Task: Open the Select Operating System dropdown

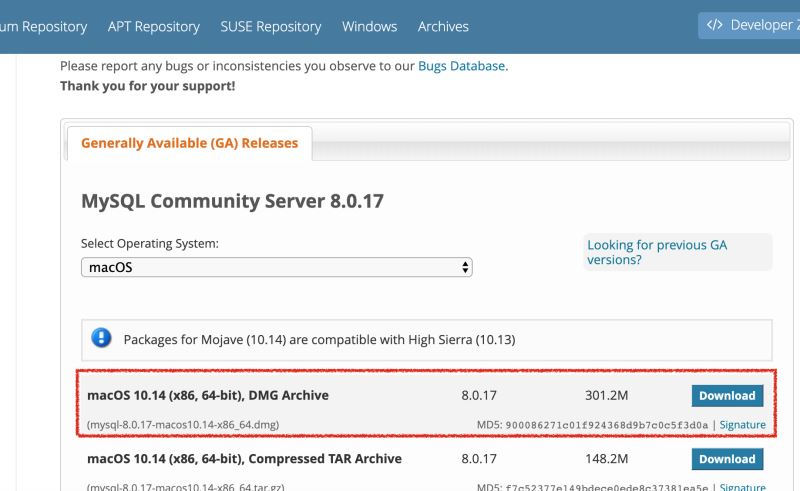Action: pos(276,267)
